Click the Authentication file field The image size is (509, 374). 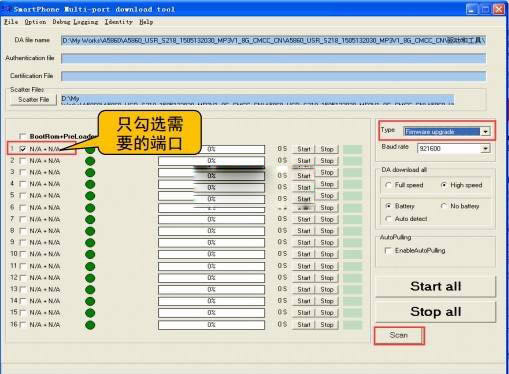click(273, 58)
